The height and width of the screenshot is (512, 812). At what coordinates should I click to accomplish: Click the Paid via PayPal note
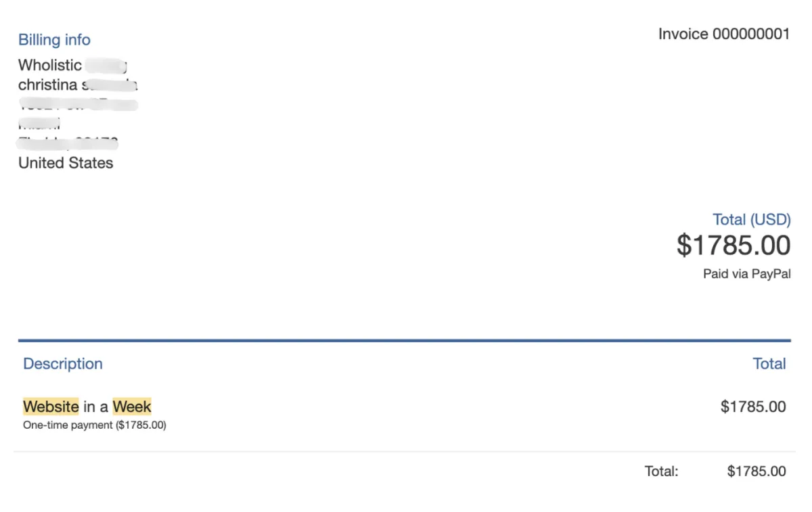pos(747,274)
